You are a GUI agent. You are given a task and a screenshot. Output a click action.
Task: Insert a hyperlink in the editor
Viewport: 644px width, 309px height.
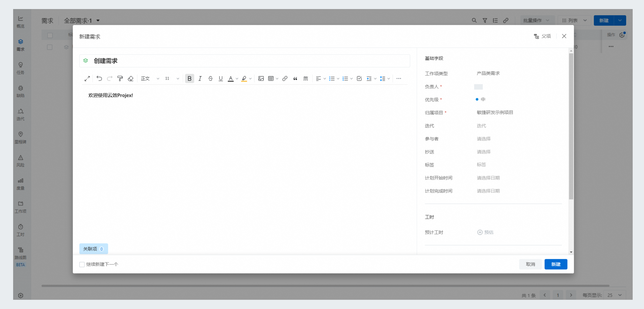285,79
